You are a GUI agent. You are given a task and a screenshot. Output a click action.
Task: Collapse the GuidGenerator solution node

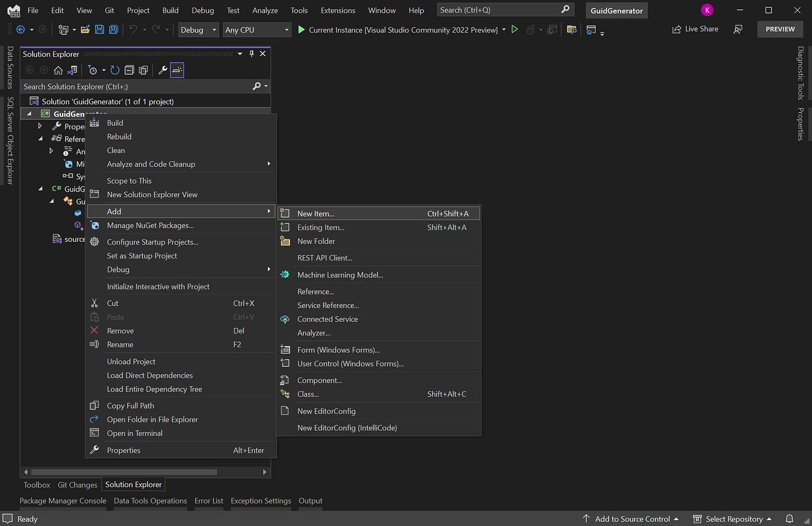pos(30,114)
